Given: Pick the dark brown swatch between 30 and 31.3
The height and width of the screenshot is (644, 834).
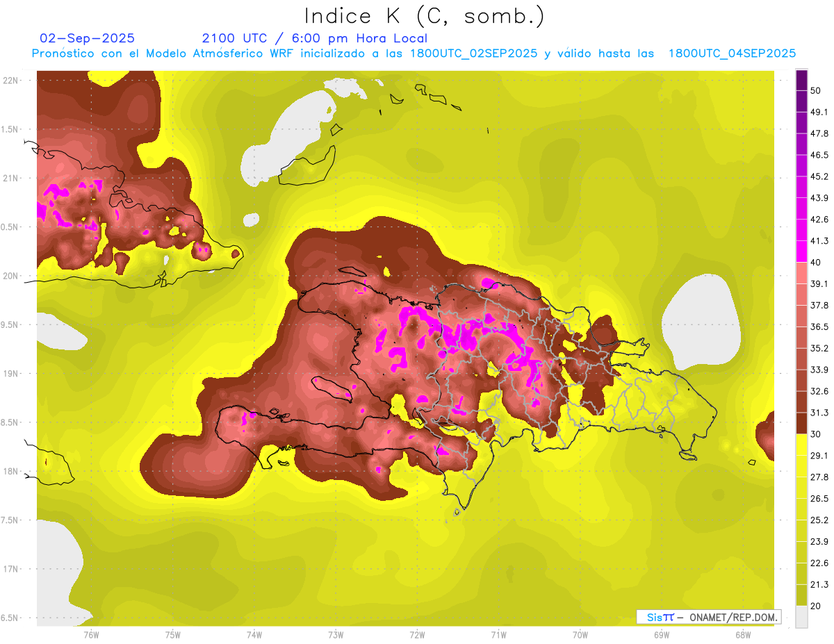Looking at the screenshot, I should pos(802,423).
